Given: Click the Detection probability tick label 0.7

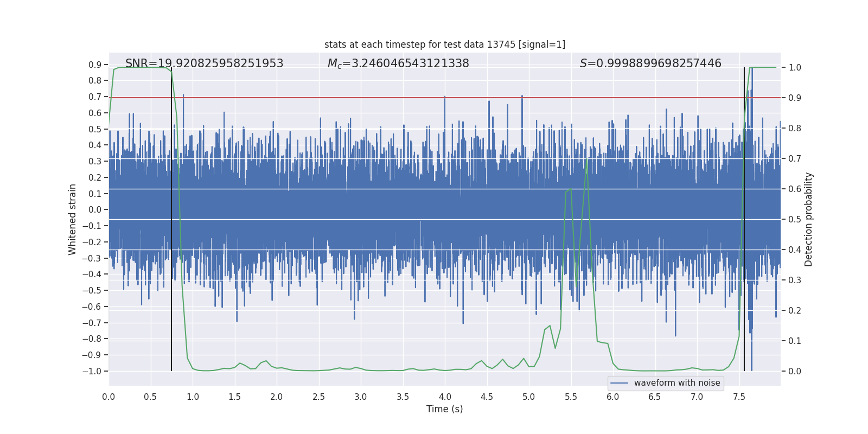Looking at the screenshot, I should click(x=795, y=159).
